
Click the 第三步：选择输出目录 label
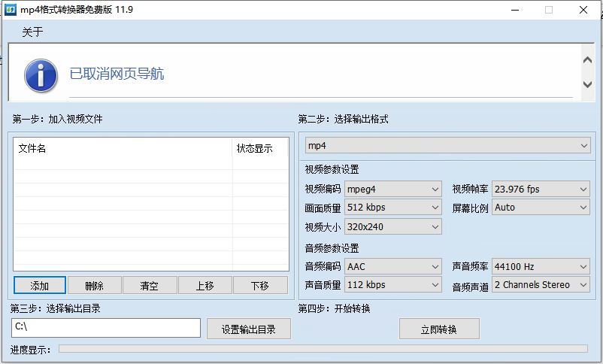tap(56, 308)
